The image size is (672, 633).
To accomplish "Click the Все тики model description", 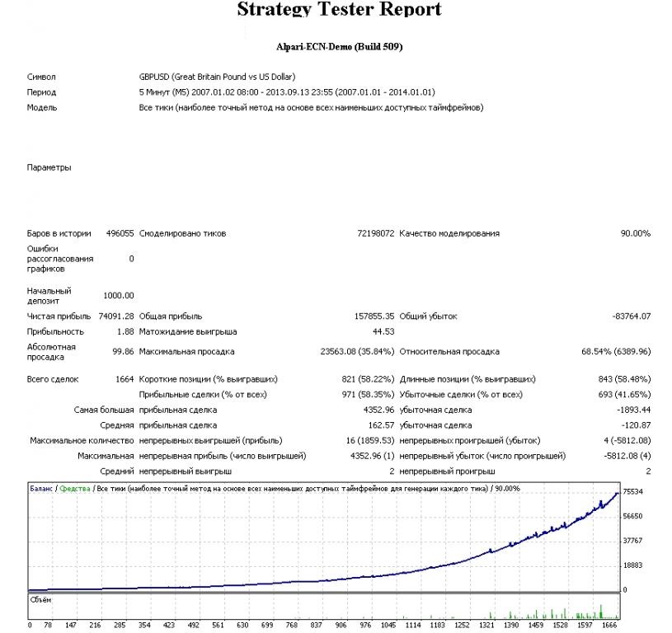I will pyautogui.click(x=311, y=107).
